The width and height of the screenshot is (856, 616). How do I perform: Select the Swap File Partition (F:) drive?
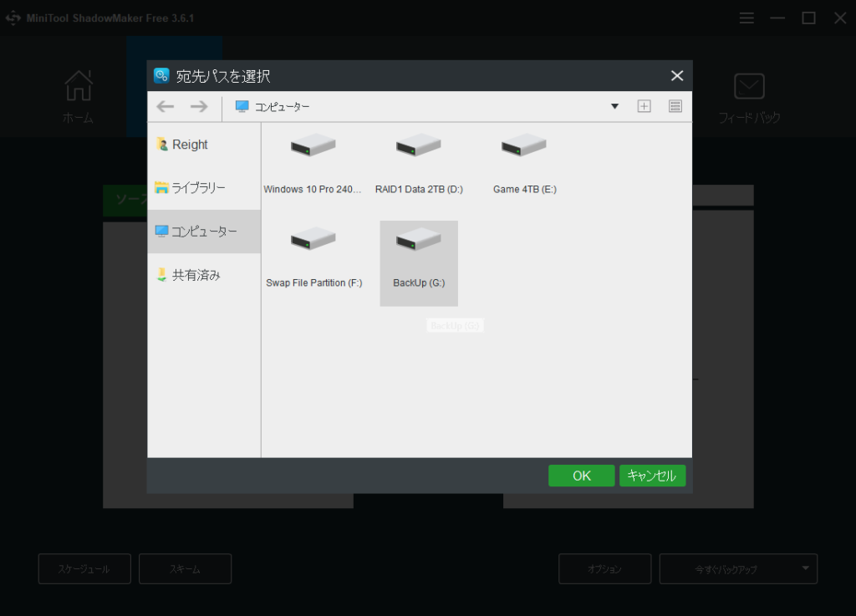click(x=313, y=242)
